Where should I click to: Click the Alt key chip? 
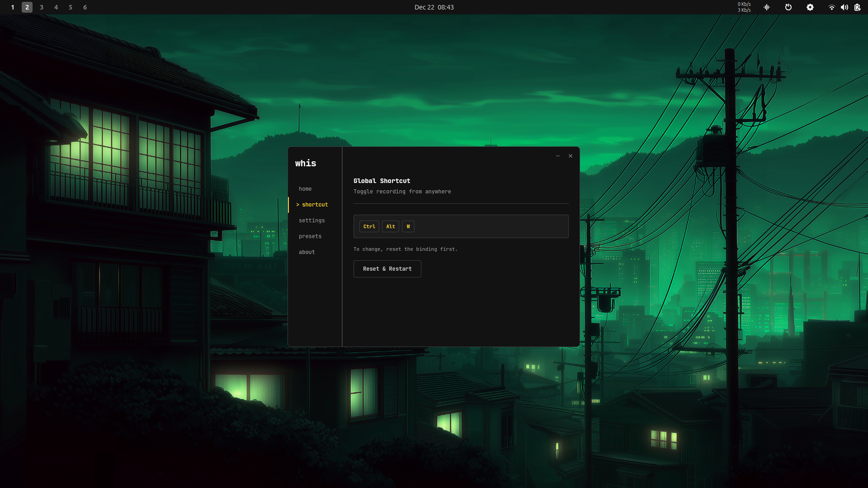click(390, 226)
